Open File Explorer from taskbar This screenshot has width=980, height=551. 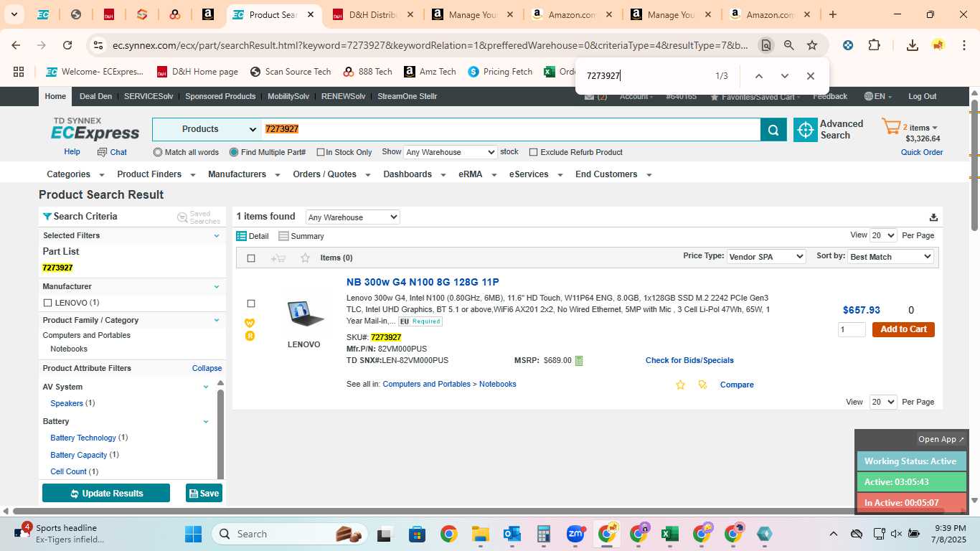pos(480,534)
